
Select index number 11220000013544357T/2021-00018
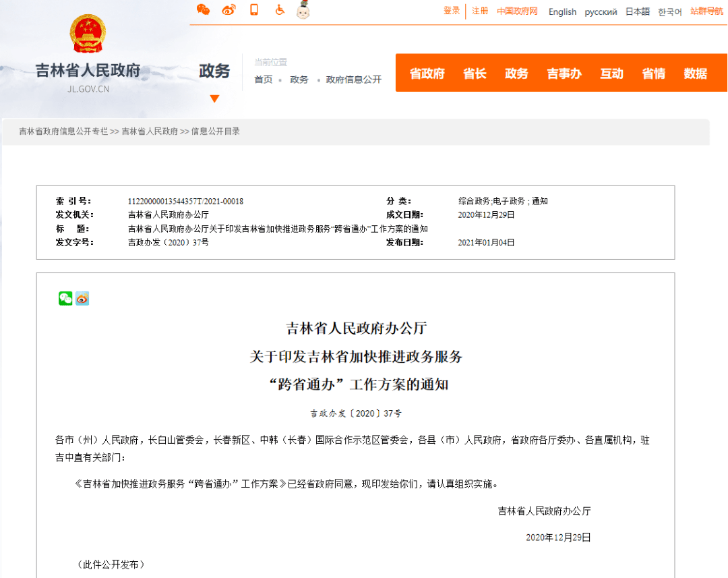click(186, 201)
